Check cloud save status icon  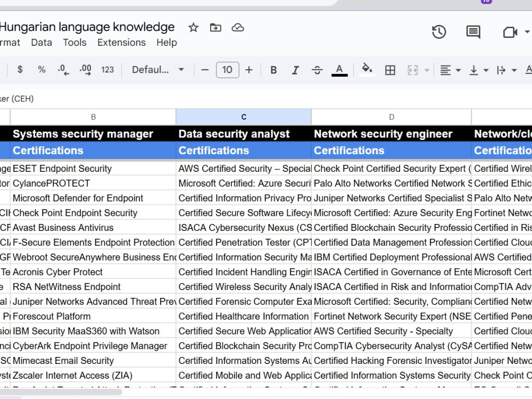(x=237, y=28)
